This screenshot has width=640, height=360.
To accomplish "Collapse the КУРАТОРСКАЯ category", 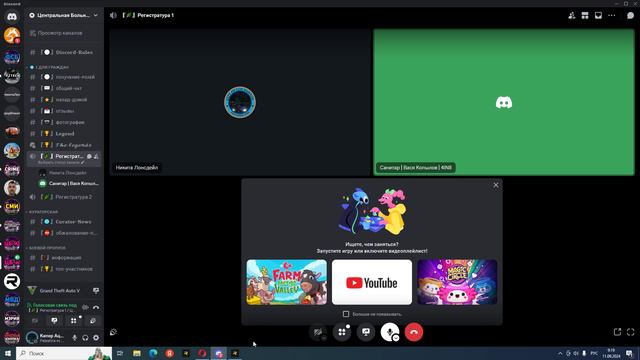I will 43,212.
